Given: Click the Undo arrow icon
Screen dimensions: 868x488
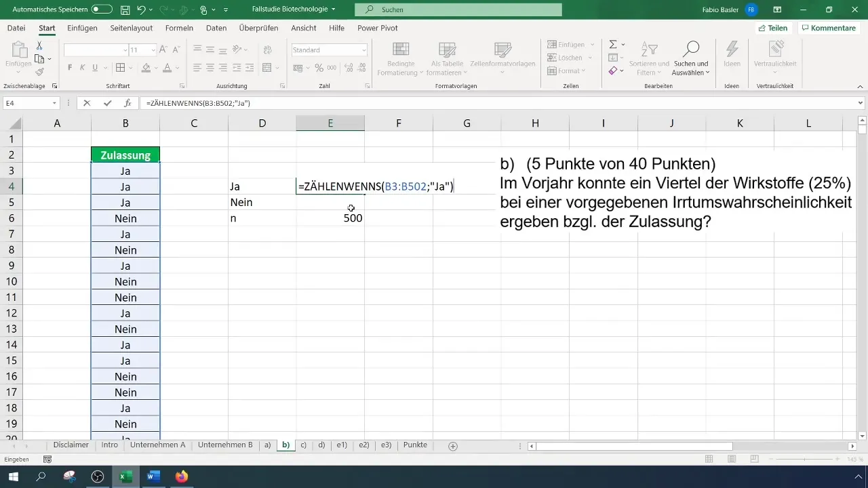Looking at the screenshot, I should point(141,9).
